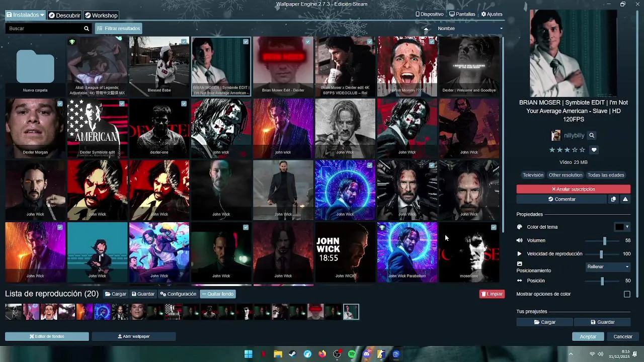Open the Wallpaper Engine taskbar icon
Image resolution: width=644 pixels, height=362 pixels.
pos(396,354)
